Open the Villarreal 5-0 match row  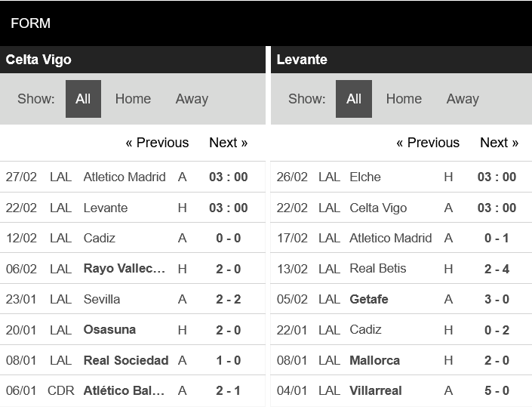click(401, 390)
